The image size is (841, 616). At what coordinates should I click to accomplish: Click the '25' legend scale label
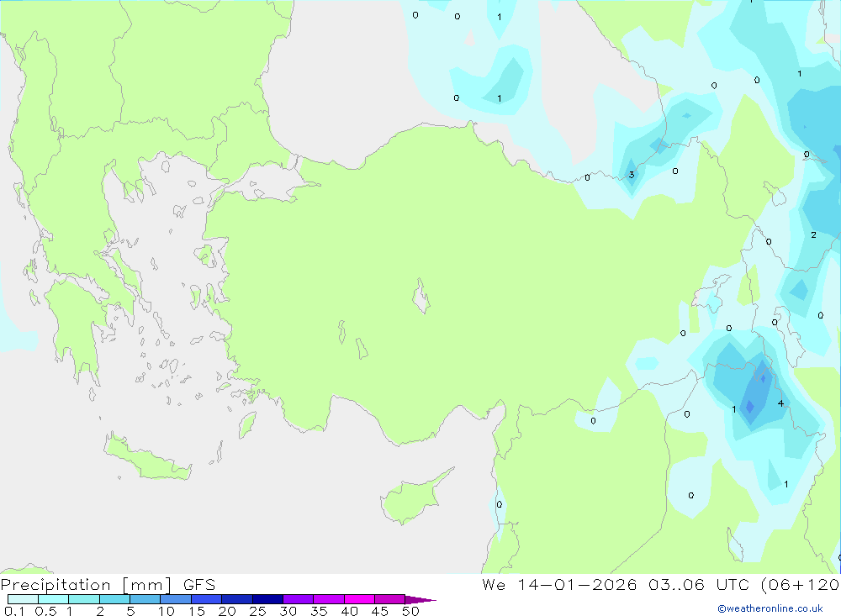pos(257,611)
